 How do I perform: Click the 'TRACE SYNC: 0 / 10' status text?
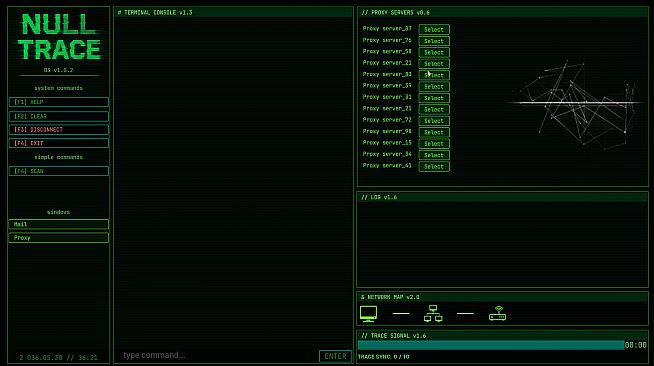(383, 357)
